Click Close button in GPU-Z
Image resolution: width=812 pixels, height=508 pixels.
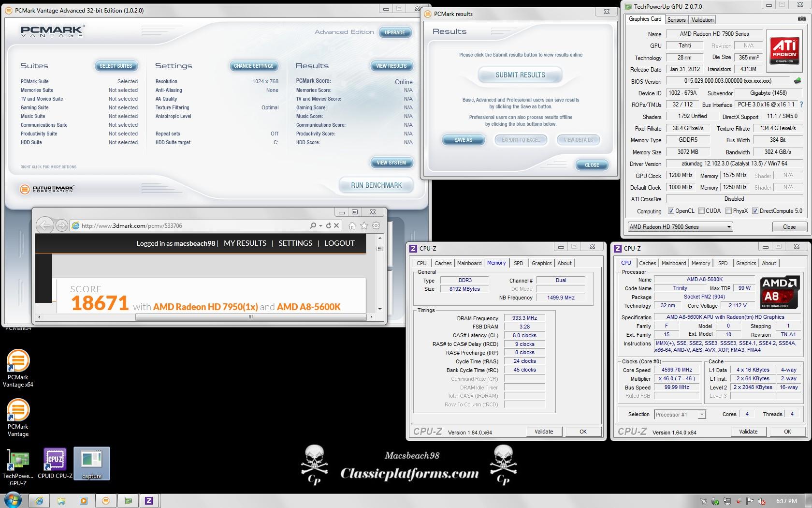789,227
